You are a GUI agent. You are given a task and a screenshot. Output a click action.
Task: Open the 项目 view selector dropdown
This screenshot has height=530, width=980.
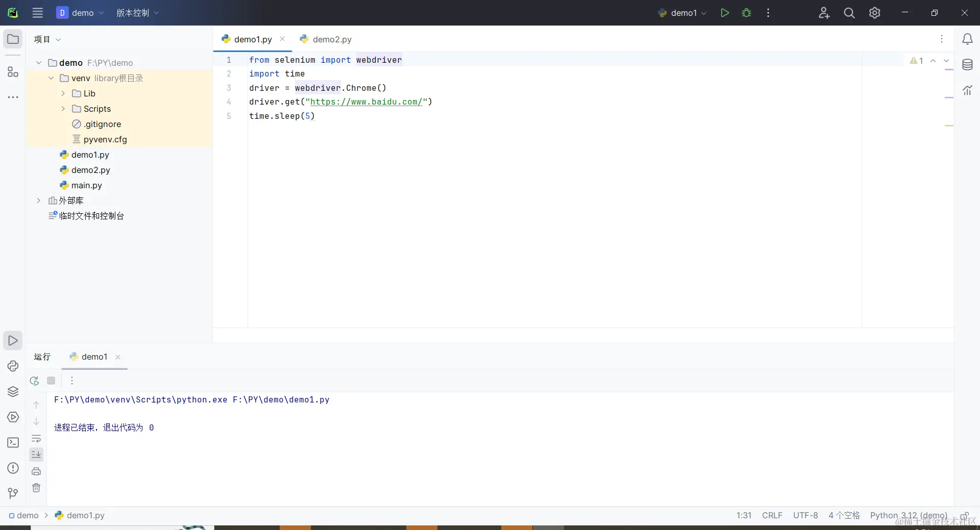coord(47,39)
